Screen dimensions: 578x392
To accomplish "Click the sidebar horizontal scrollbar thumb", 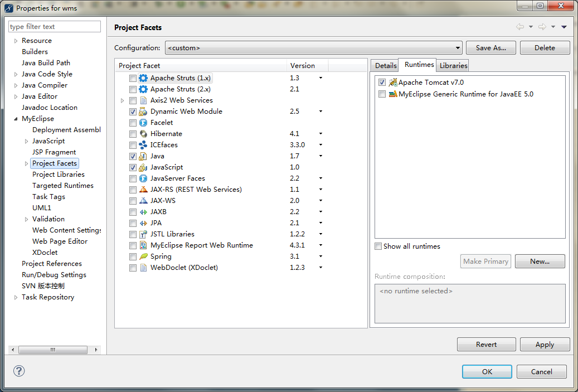I will (53, 350).
